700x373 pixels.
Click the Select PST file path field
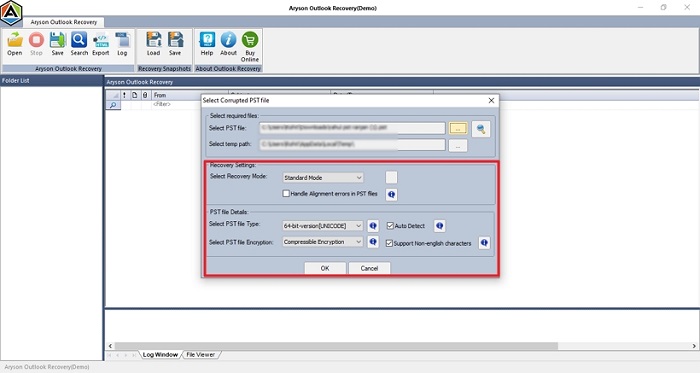(x=352, y=128)
